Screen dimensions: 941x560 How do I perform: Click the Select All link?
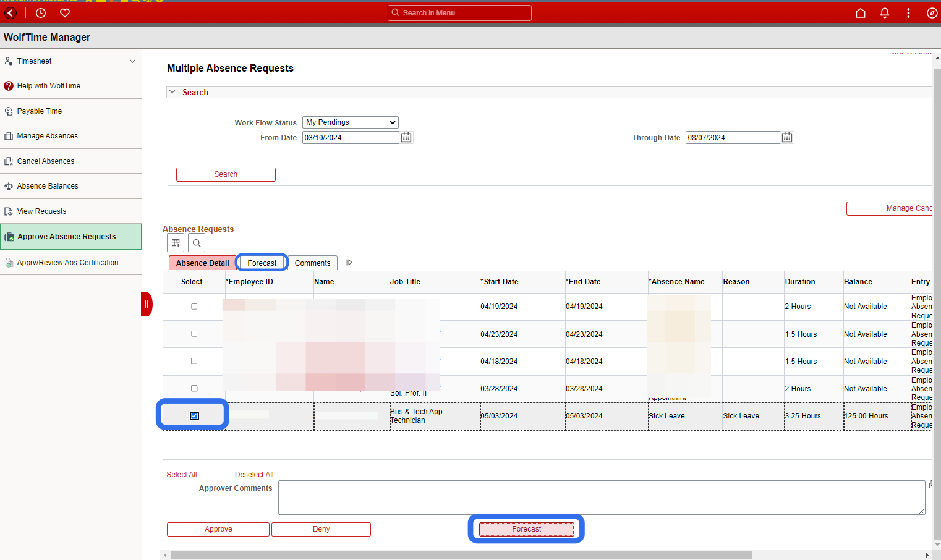point(182,475)
